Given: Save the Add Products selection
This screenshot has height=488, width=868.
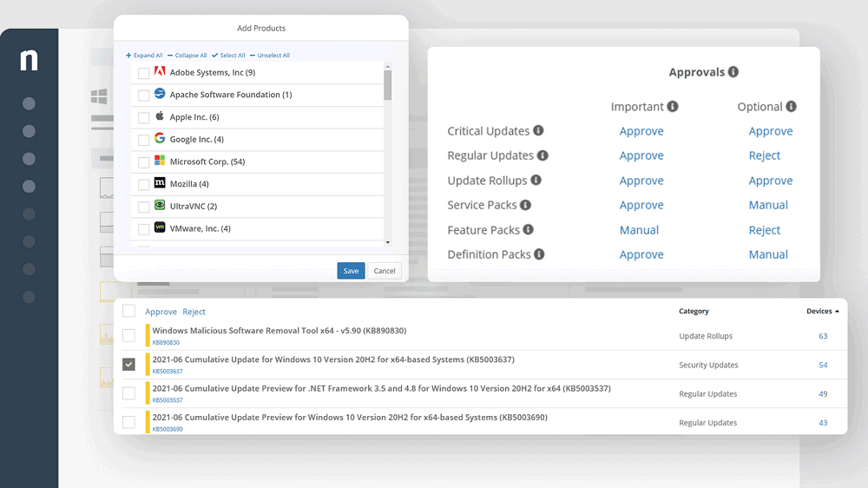Looking at the screenshot, I should click(x=351, y=270).
